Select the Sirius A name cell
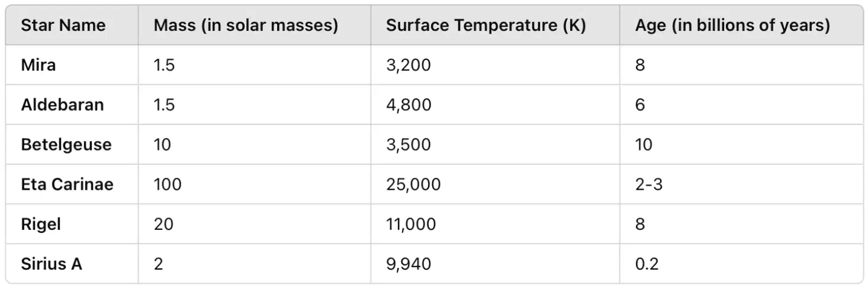 coord(52,264)
